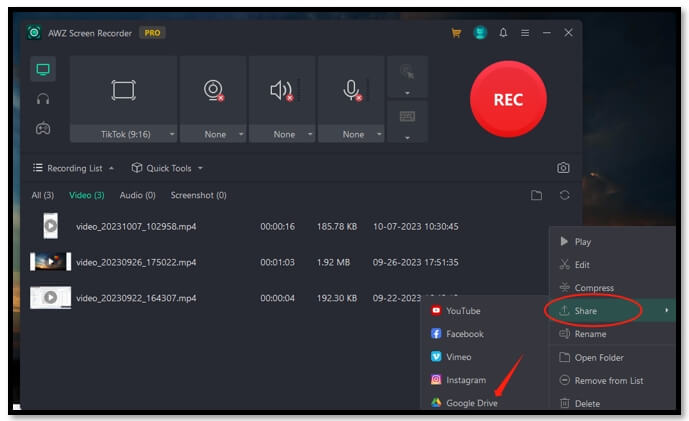Click the date 10-07-2023 10:30:45
This screenshot has height=421, width=689.
[x=416, y=226]
